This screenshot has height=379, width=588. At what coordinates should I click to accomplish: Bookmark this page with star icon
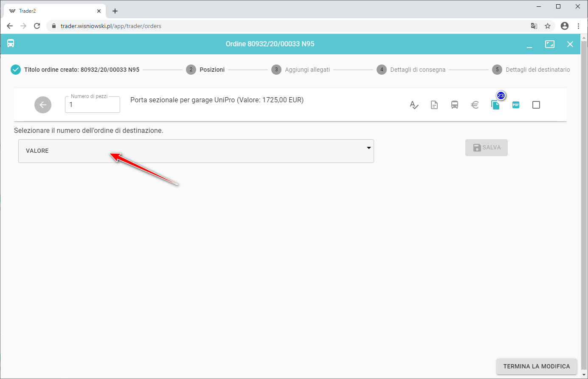(x=548, y=26)
